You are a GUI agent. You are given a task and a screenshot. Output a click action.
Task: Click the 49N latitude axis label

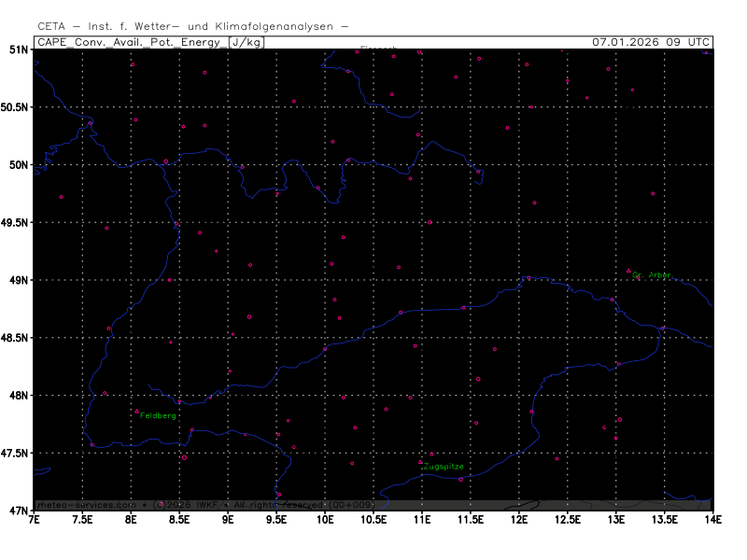(x=18, y=280)
